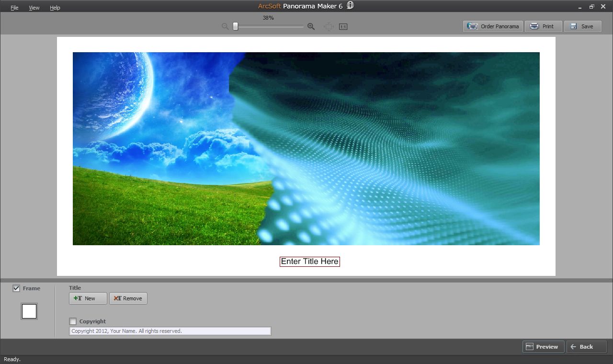The image size is (613, 364).
Task: Click the Ready status bar text
Action: [x=12, y=359]
